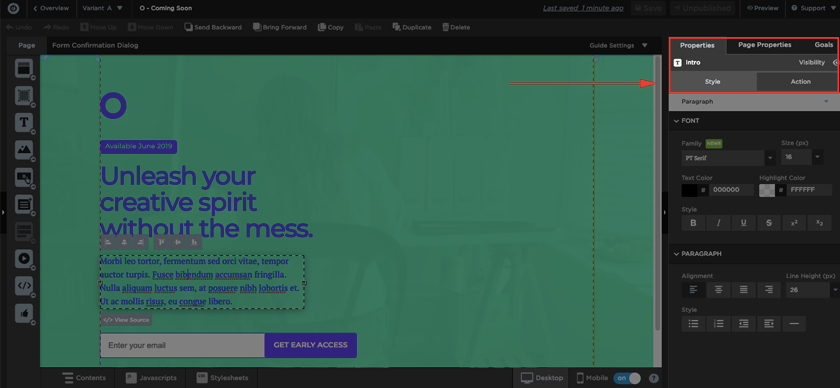
Task: Align paragraph text right
Action: coord(769,290)
